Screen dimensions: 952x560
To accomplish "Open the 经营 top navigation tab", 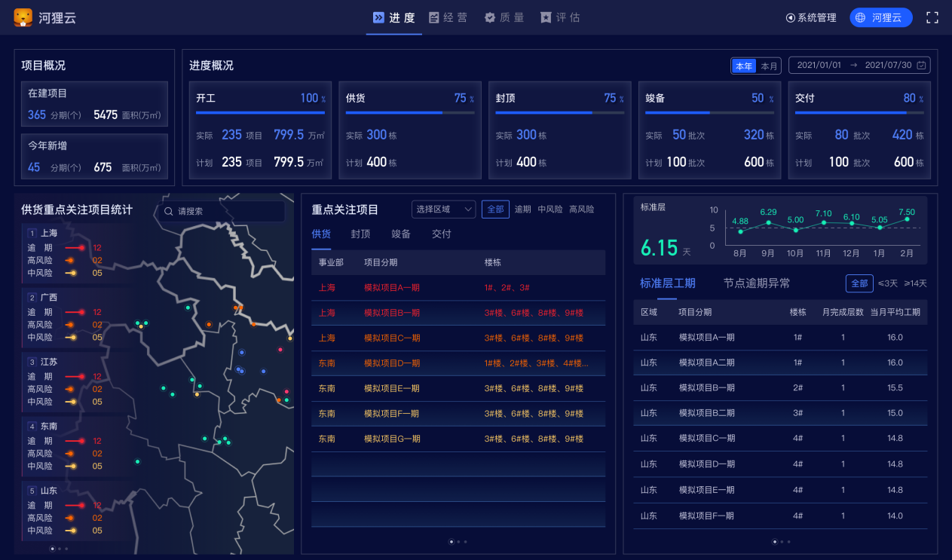I will pos(448,17).
